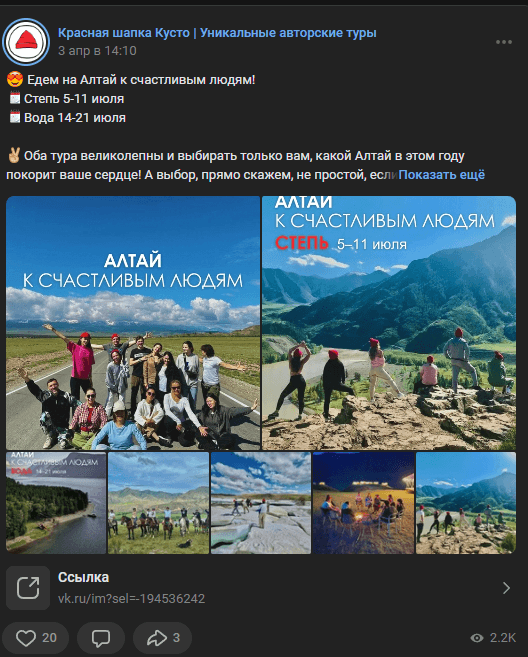Open the external link box icon
Screen dimensions: 528x657
pyautogui.click(x=28, y=588)
